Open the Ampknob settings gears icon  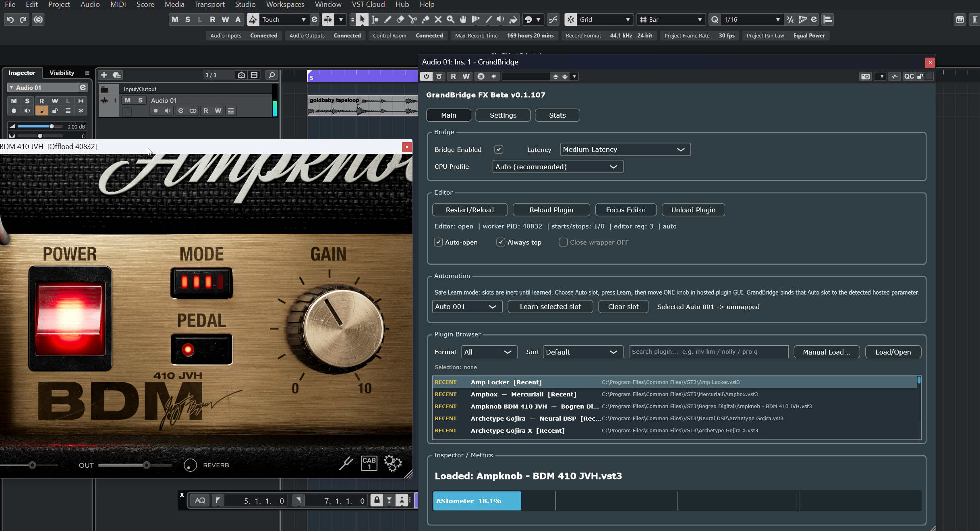(393, 463)
